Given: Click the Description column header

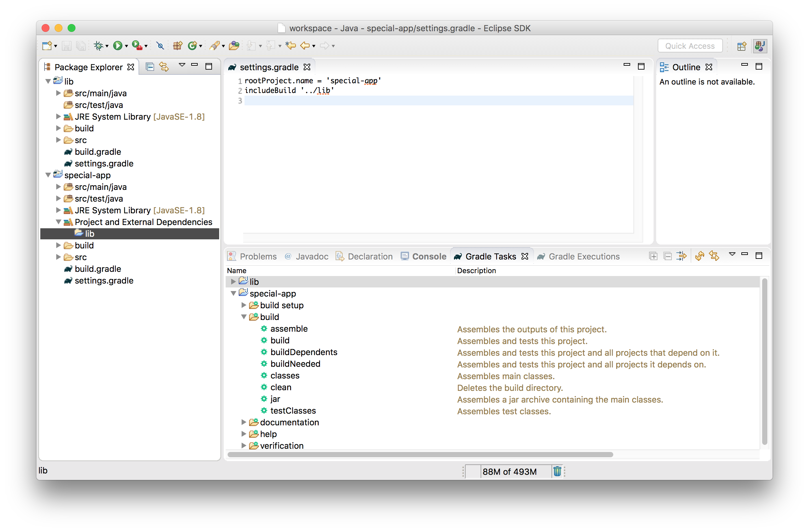Looking at the screenshot, I should pyautogui.click(x=476, y=271).
